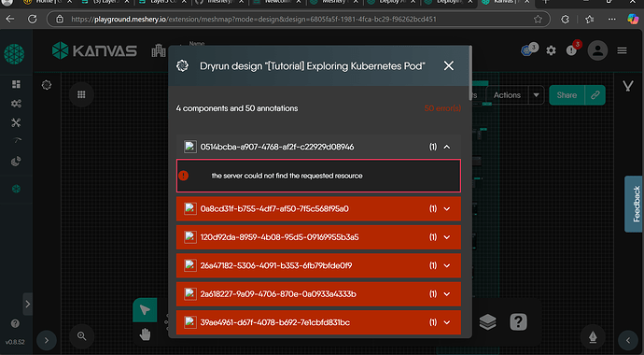Screen dimensions: 644x355
Task: Select the pointer selection tool
Action: click(x=145, y=310)
